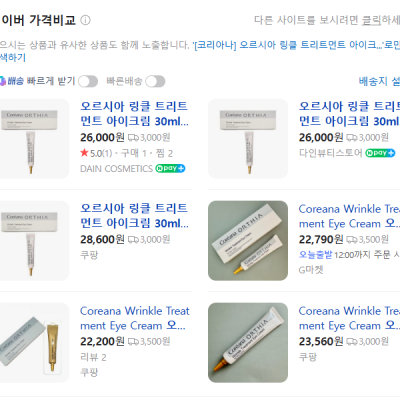Click the delivery truck icon beside 26,000원 first listing
This screenshot has width=400, height=400.
pos(133,138)
